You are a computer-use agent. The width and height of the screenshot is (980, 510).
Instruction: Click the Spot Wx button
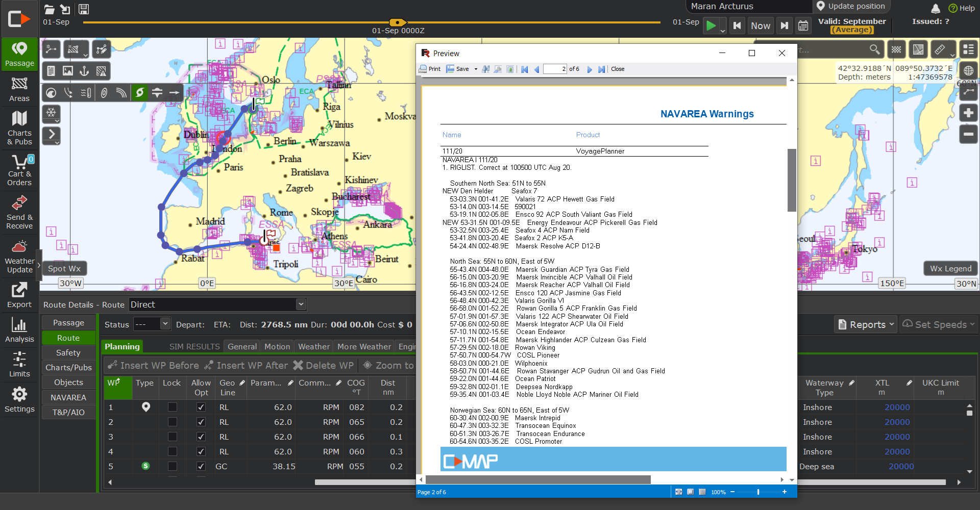click(x=64, y=268)
